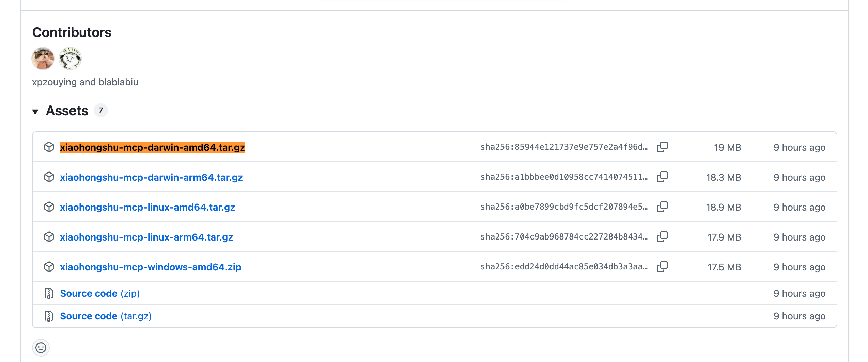
Task: Open blablabiu's contributor avatar
Action: (70, 59)
